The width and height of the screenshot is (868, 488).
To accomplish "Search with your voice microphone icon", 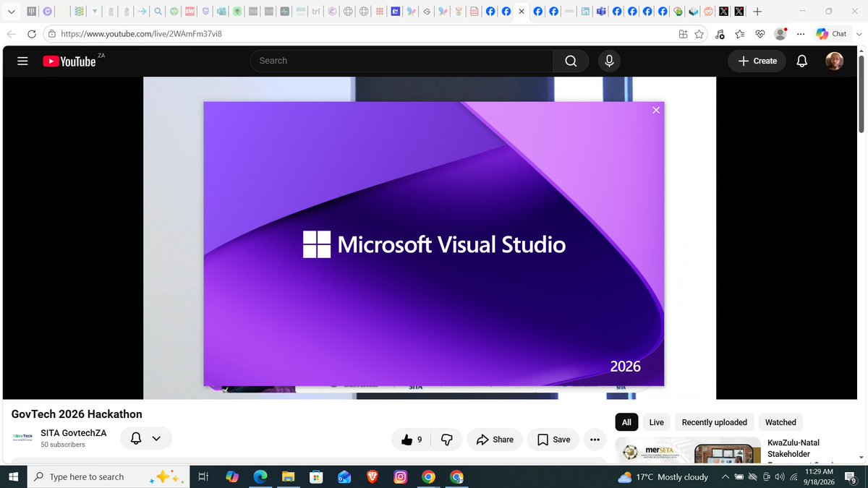I will [609, 61].
